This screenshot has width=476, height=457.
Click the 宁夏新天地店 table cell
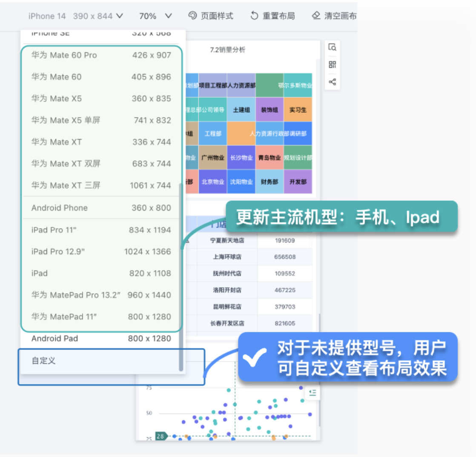click(227, 240)
